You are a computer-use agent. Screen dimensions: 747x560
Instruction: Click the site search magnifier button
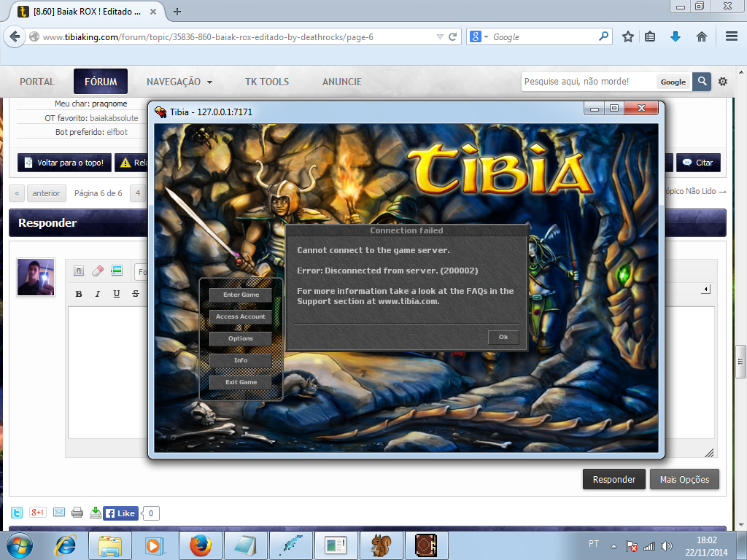(x=702, y=82)
